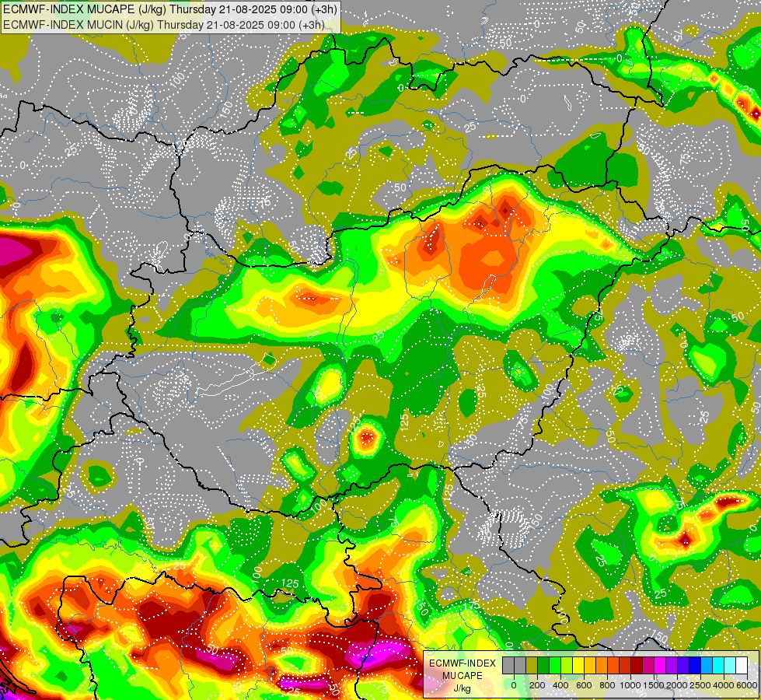The width and height of the screenshot is (761, 700).
Task: Click the MUCAPE title line at top
Action: point(170,9)
